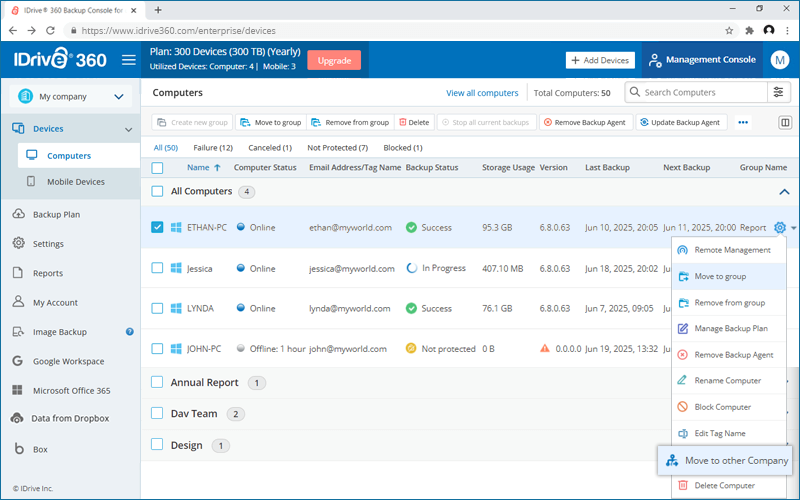Click the Image Backup help question icon
800x500 pixels.
point(130,332)
